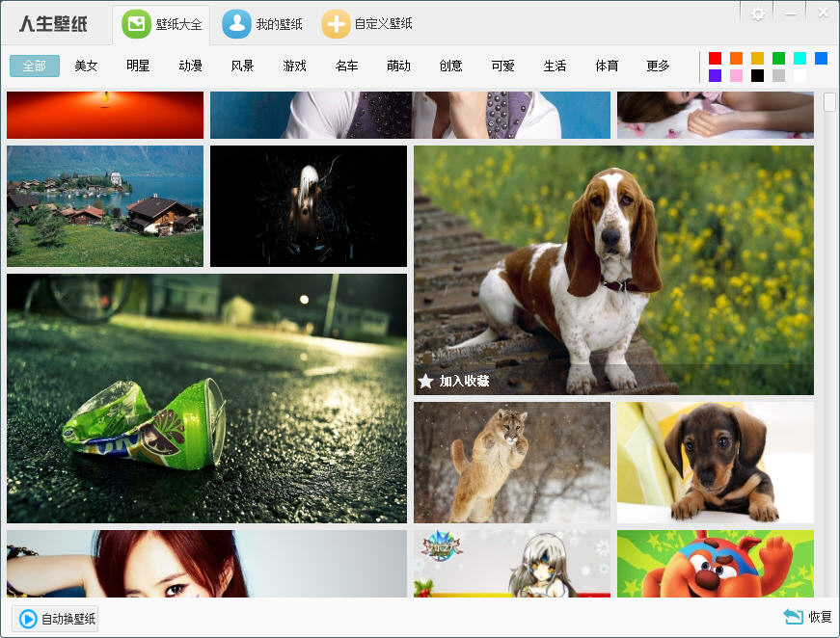Select the basset hound wallpaper
Viewport: 840px width, 638px height.
click(613, 270)
